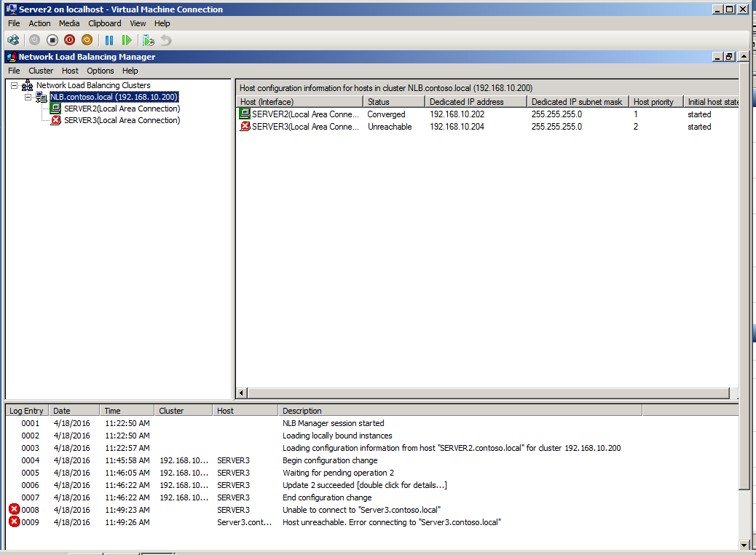Click the horizontal scrollbar left arrow in host list
Screen dimensions: 756x555
(242, 393)
